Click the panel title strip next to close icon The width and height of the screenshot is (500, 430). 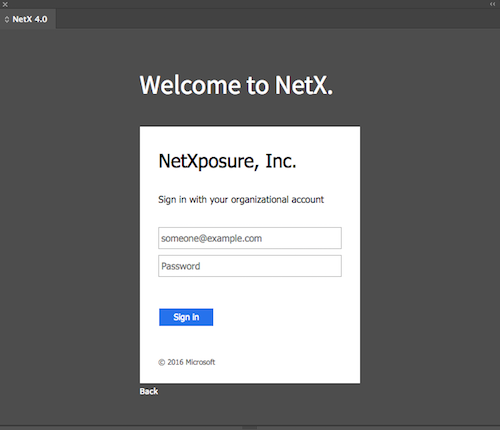click(248, 4)
